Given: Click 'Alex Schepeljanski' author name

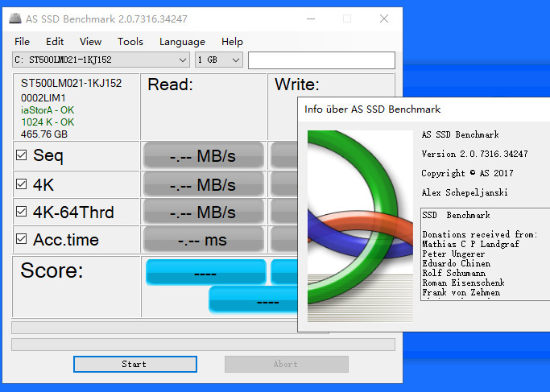Looking at the screenshot, I should pos(465,192).
